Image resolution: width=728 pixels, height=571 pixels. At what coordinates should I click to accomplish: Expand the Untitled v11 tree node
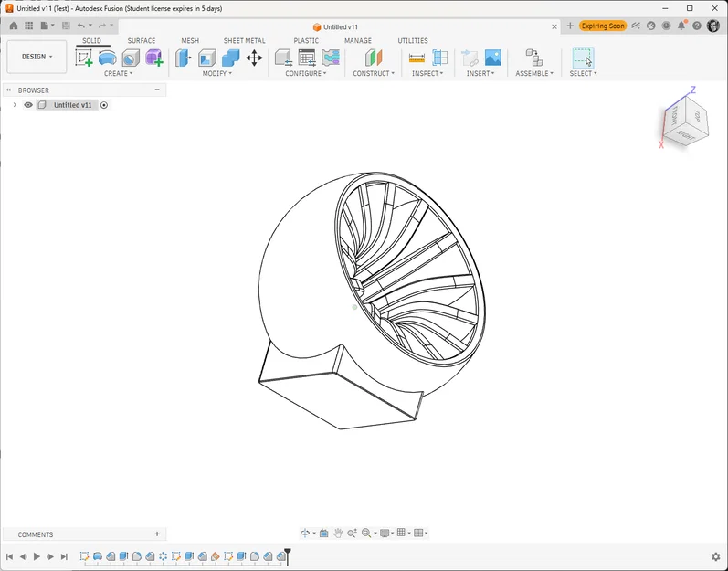15,105
